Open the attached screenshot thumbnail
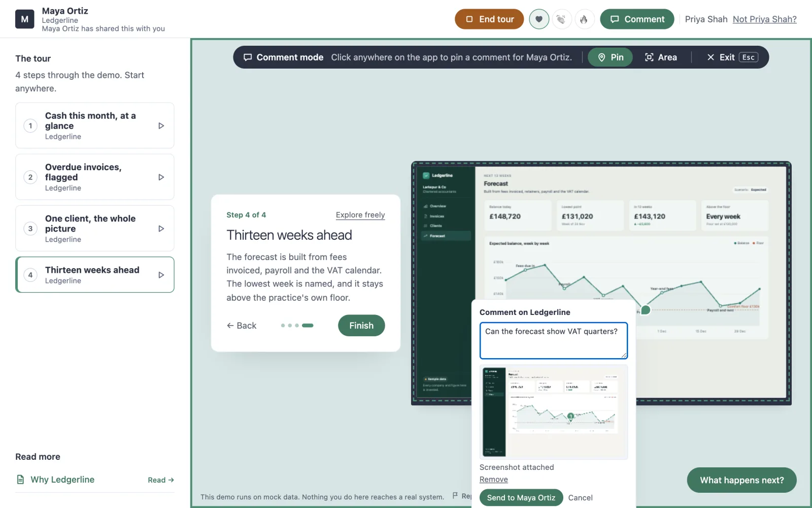Image resolution: width=812 pixels, height=508 pixels. (x=554, y=412)
